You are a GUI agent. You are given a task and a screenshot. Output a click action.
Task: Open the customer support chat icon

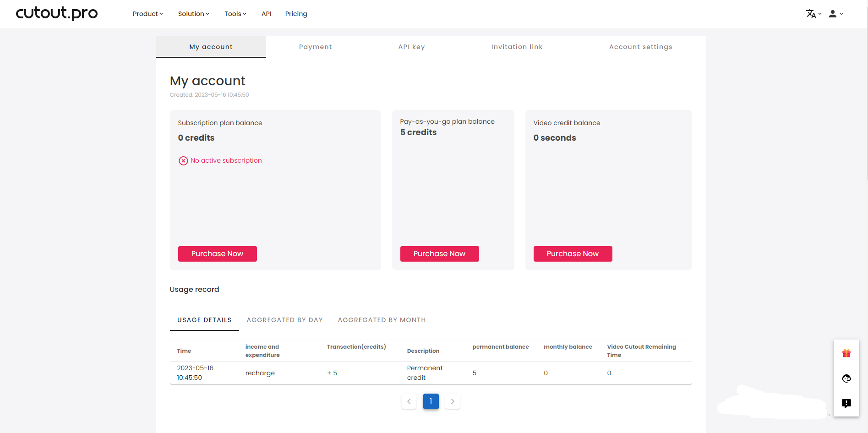pyautogui.click(x=846, y=378)
